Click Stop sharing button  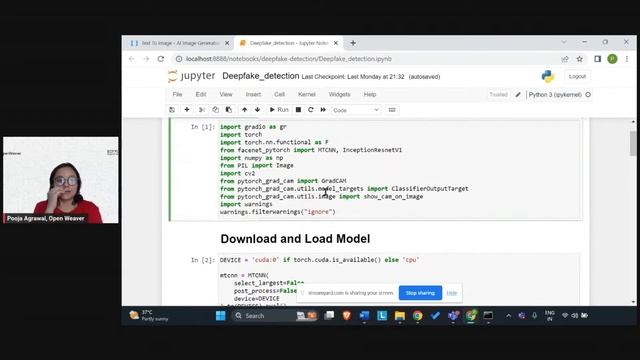(x=420, y=293)
